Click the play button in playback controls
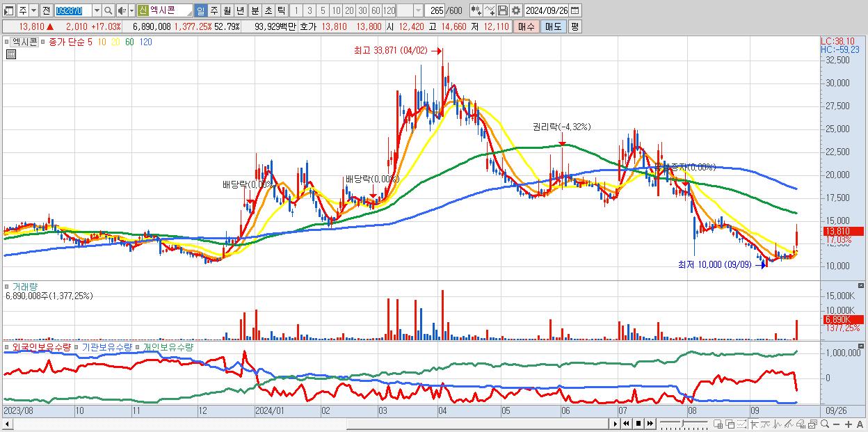The height and width of the screenshot is (432, 868). [615, 424]
